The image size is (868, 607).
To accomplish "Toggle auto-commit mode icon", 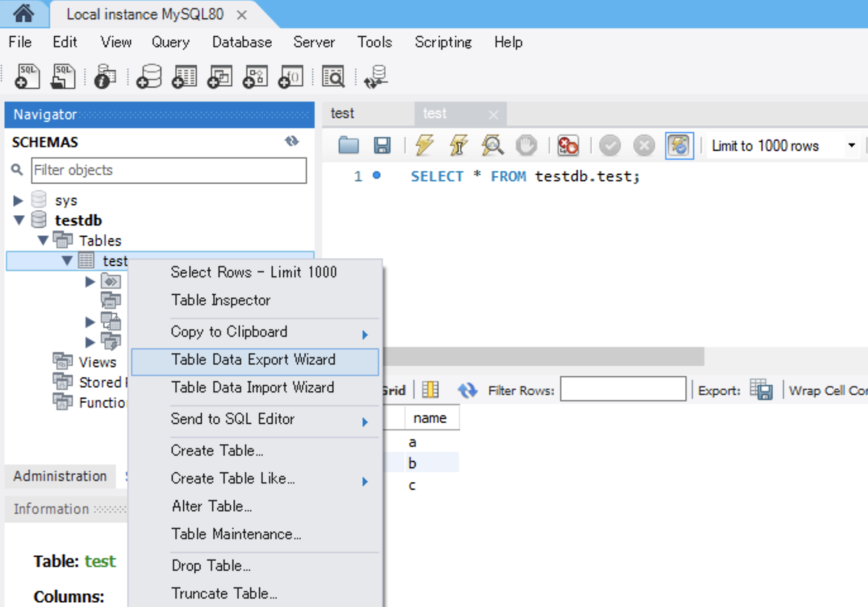I will click(x=679, y=145).
